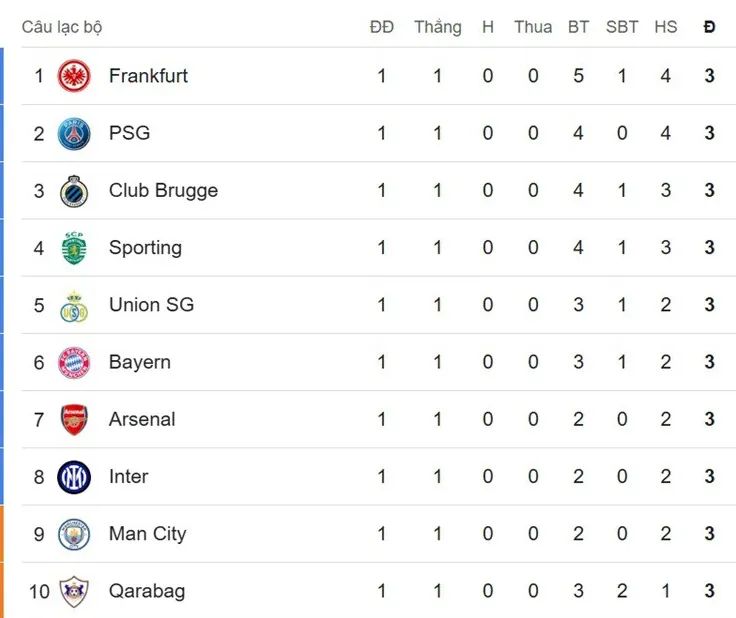Click the Union SG crest icon
Screen dimensions: 736x618
(74, 305)
